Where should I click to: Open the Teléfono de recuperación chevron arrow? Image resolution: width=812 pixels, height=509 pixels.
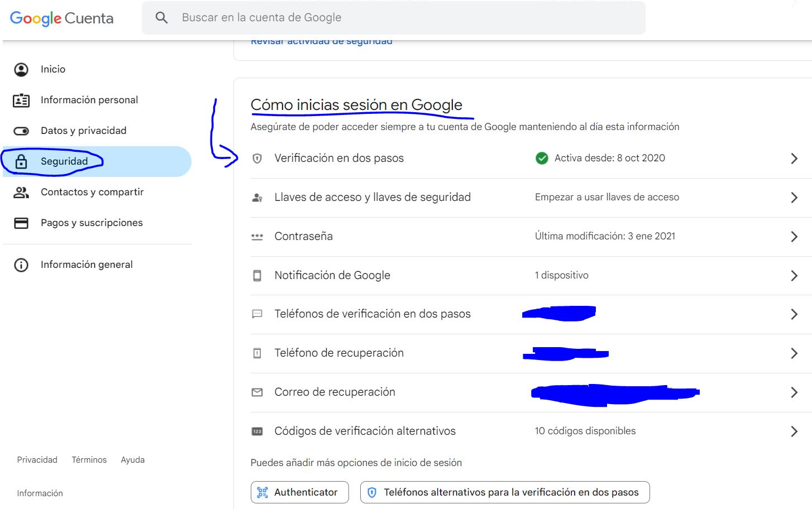pyautogui.click(x=794, y=353)
